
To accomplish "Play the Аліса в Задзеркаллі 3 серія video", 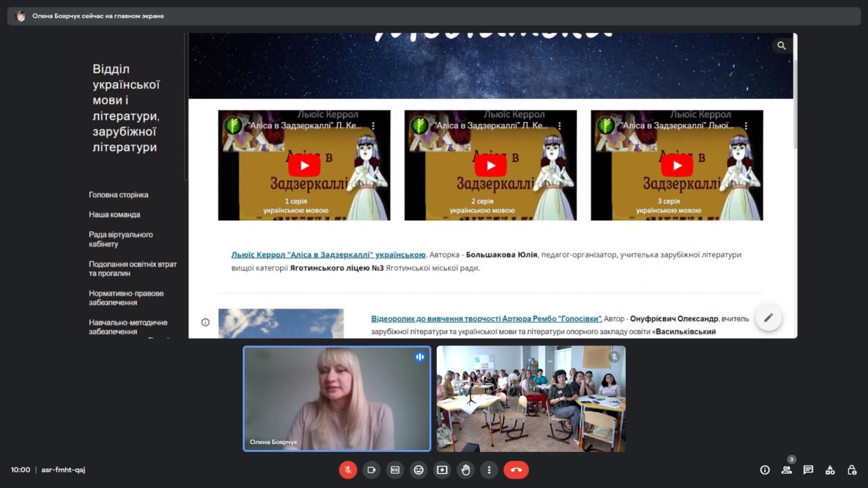I will click(677, 165).
